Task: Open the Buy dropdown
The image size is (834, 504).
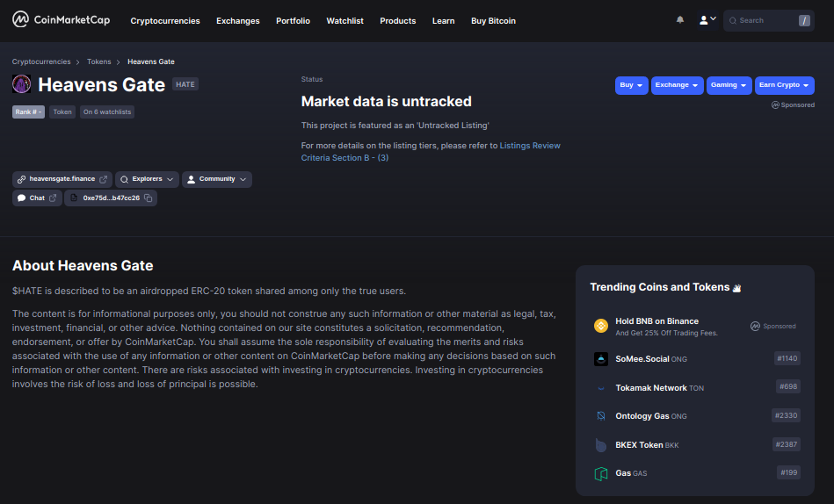Action: 631,85
